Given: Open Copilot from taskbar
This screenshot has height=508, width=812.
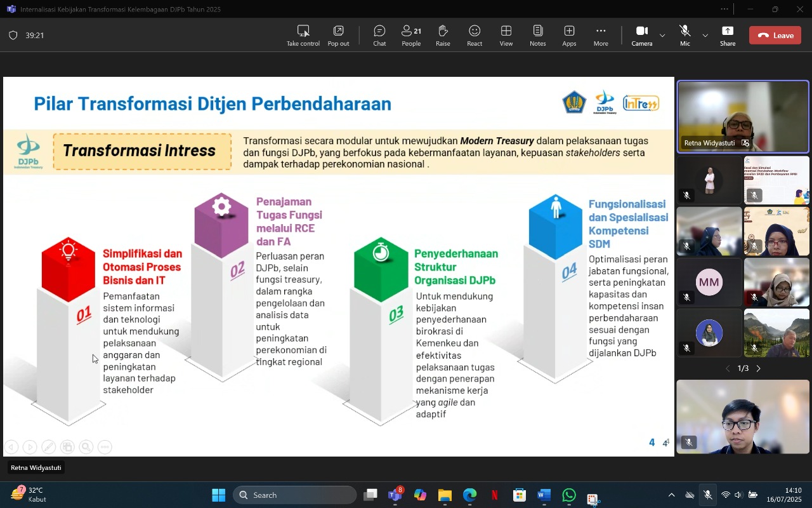Looking at the screenshot, I should click(x=420, y=495).
